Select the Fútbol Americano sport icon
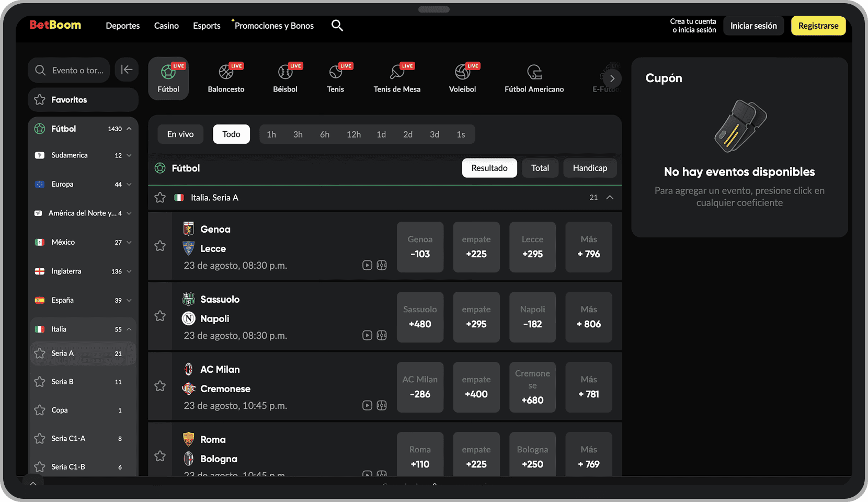The width and height of the screenshot is (868, 502). (x=534, y=78)
